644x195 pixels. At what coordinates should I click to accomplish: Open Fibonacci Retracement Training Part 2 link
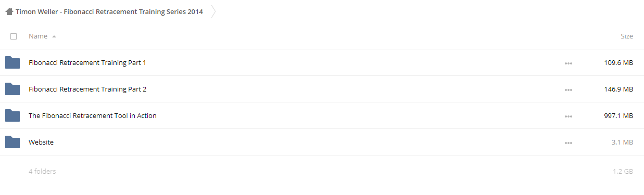pyautogui.click(x=87, y=89)
